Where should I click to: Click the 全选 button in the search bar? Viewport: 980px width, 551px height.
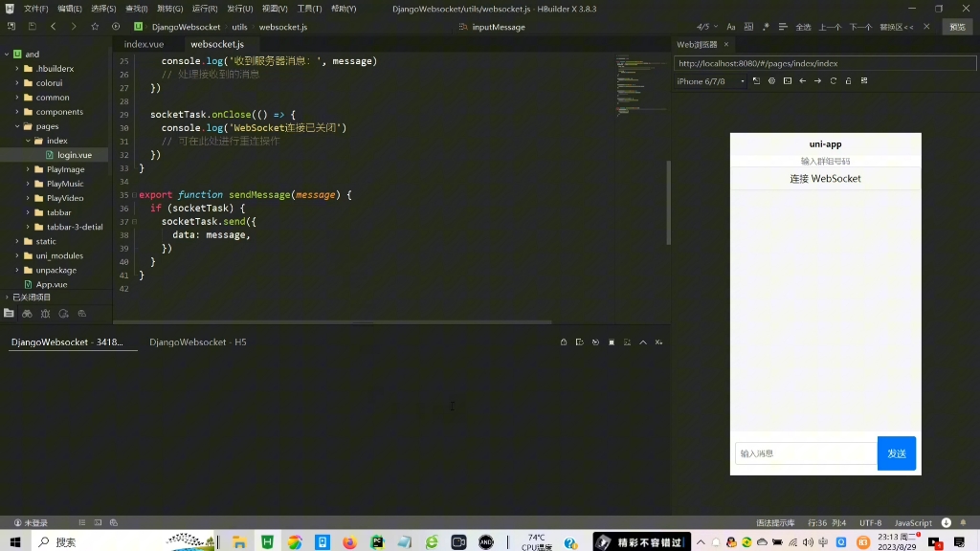click(x=803, y=27)
